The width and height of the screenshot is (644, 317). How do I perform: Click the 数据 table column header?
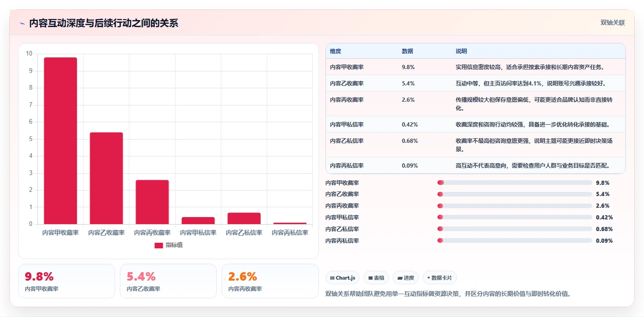tap(407, 51)
